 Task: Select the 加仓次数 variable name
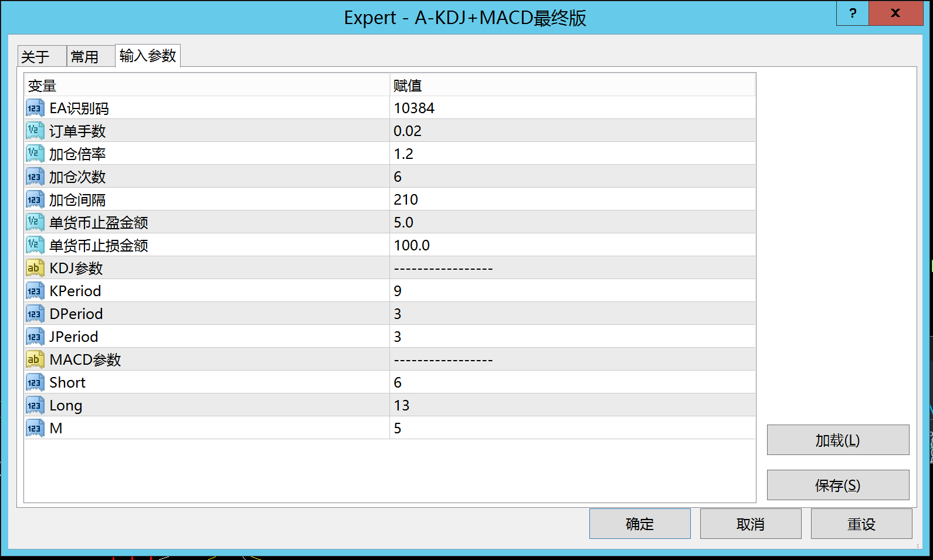coord(77,177)
